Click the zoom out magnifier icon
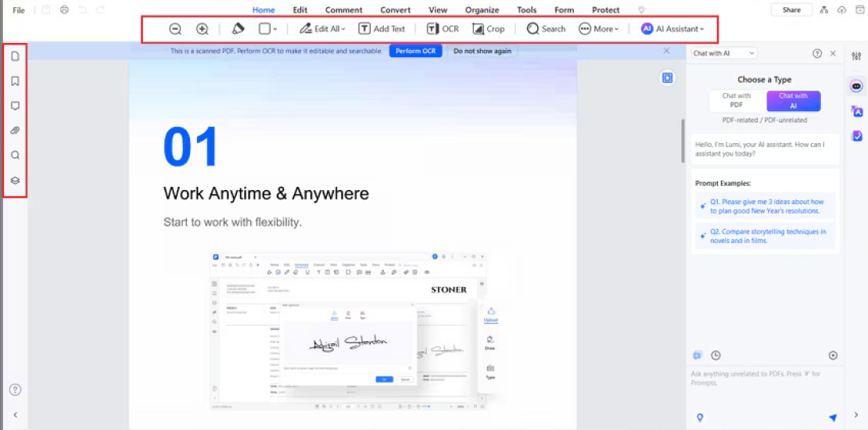The image size is (868, 430). pyautogui.click(x=175, y=29)
